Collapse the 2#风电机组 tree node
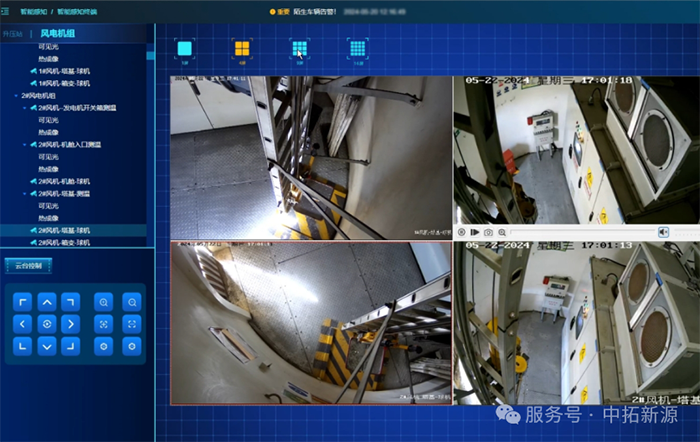700x442 pixels. point(16,95)
